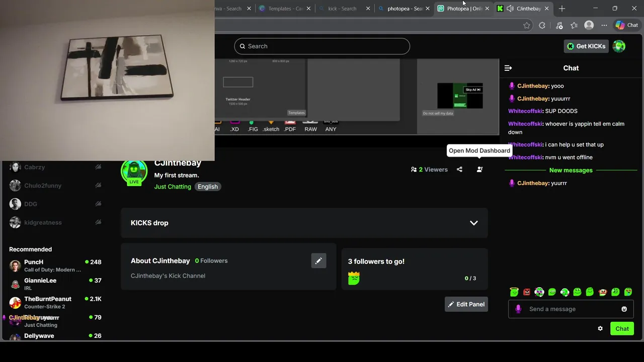
Task: Click the browser media music icon
Action: pyautogui.click(x=559, y=25)
